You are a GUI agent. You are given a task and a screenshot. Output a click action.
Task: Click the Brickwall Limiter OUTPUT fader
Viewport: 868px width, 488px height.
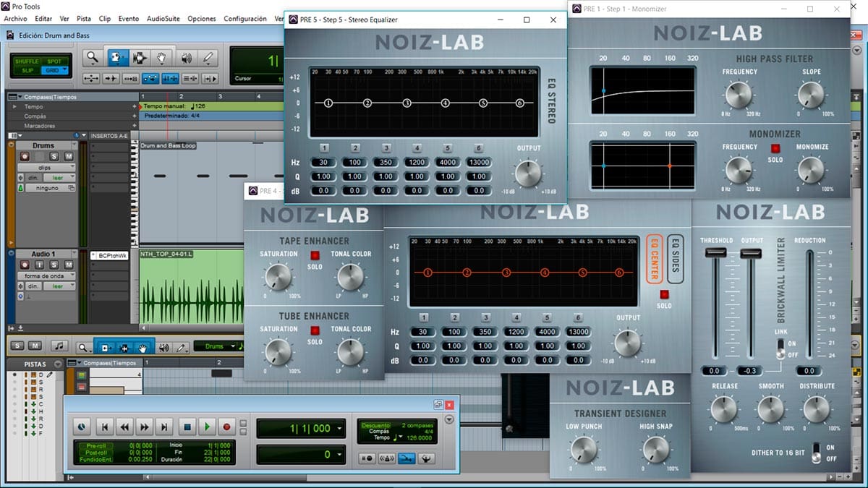click(751, 252)
